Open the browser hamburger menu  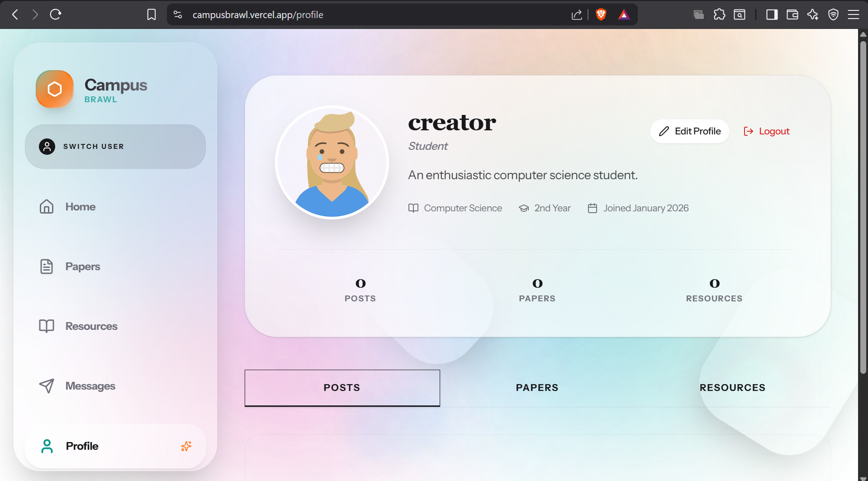[x=854, y=14]
